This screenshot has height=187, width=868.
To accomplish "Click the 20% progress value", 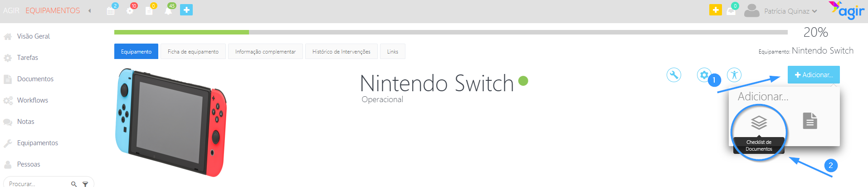I will coord(816,32).
